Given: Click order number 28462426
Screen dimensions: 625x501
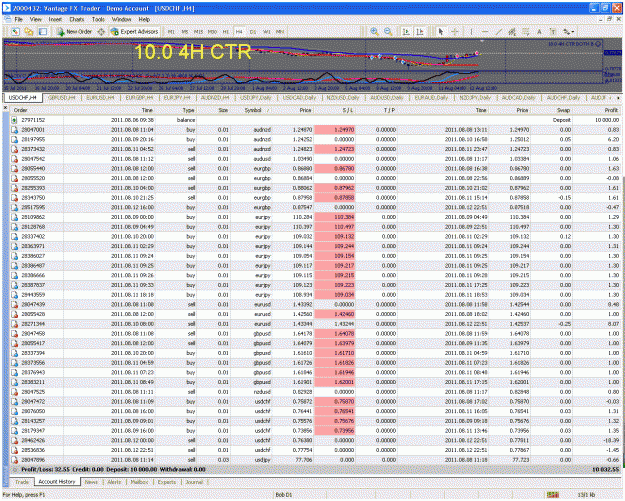Looking at the screenshot, I should point(33,440).
